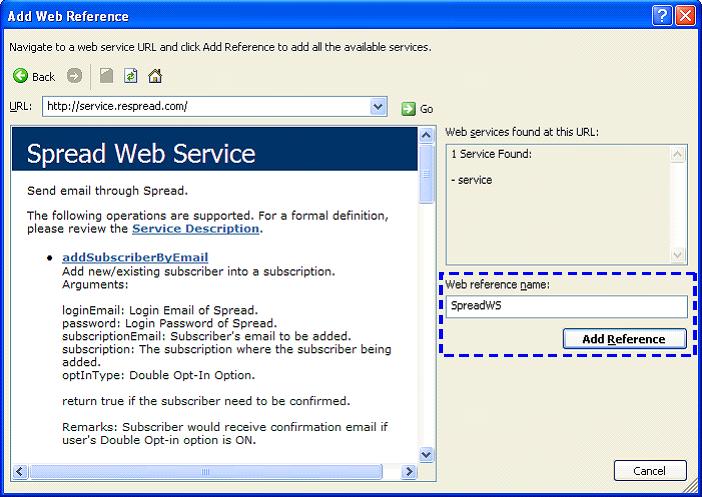The width and height of the screenshot is (702, 497).
Task: Click the Forward arrow icon
Action: [74, 76]
